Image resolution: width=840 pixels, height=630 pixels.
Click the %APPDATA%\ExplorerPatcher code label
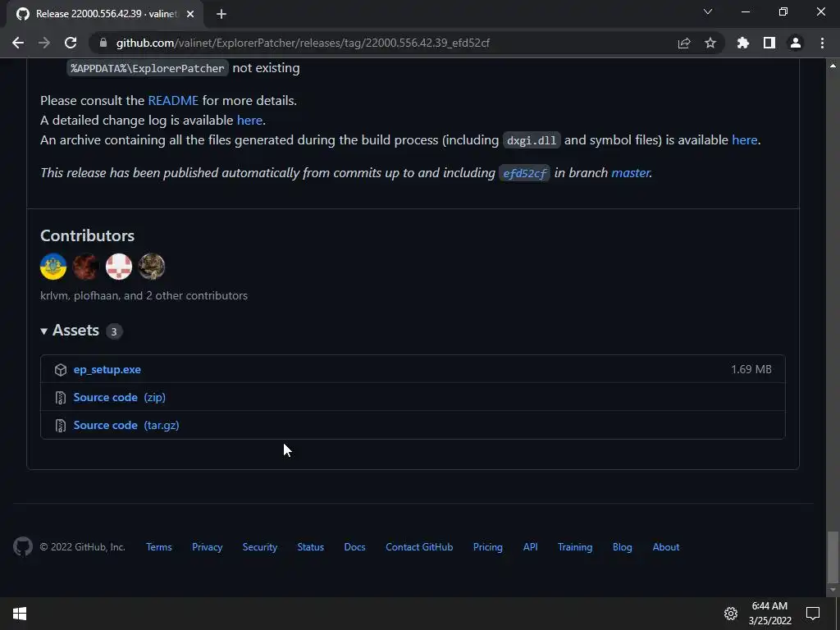click(148, 68)
